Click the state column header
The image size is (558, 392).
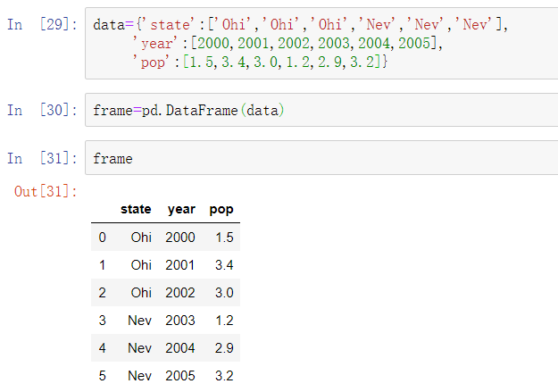click(136, 209)
